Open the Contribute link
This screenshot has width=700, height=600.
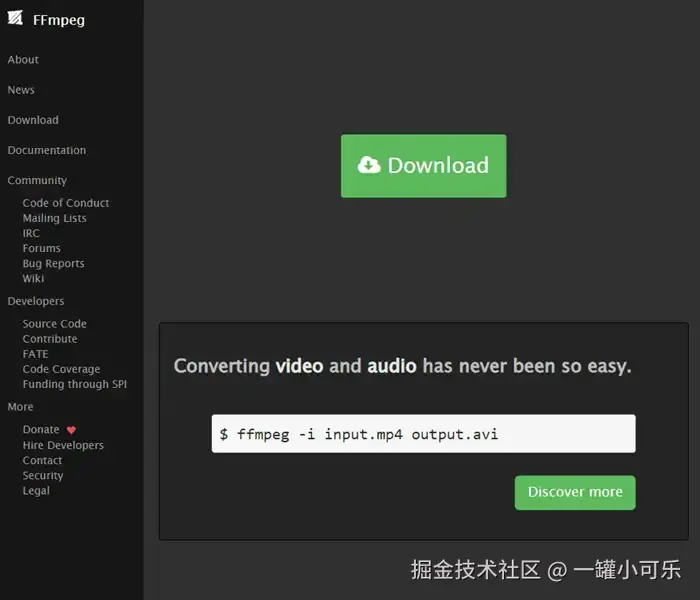coord(50,339)
